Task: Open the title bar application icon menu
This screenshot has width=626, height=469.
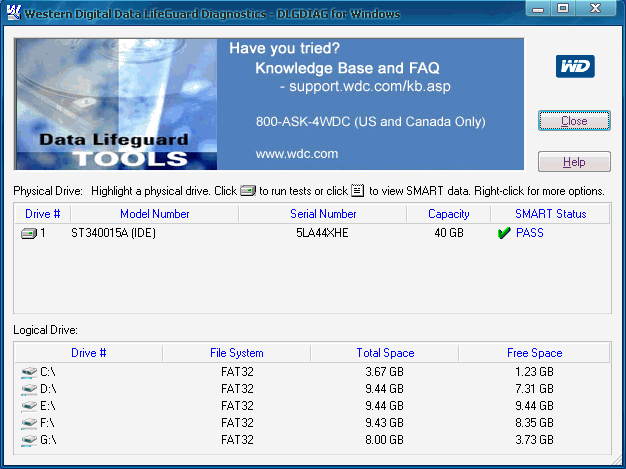Action: [13, 13]
